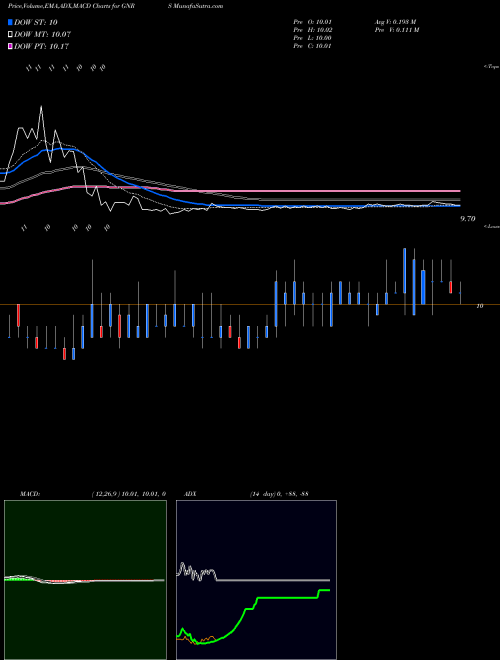
Task: Click the blue DOW ST legend swatch
Action: 10,22
